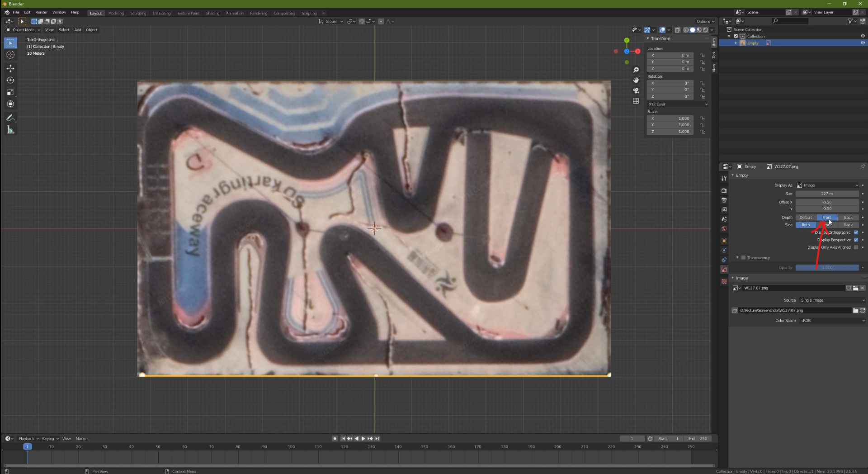Open the Display As Image dropdown
Image resolution: width=868 pixels, height=474 pixels.
click(x=827, y=185)
